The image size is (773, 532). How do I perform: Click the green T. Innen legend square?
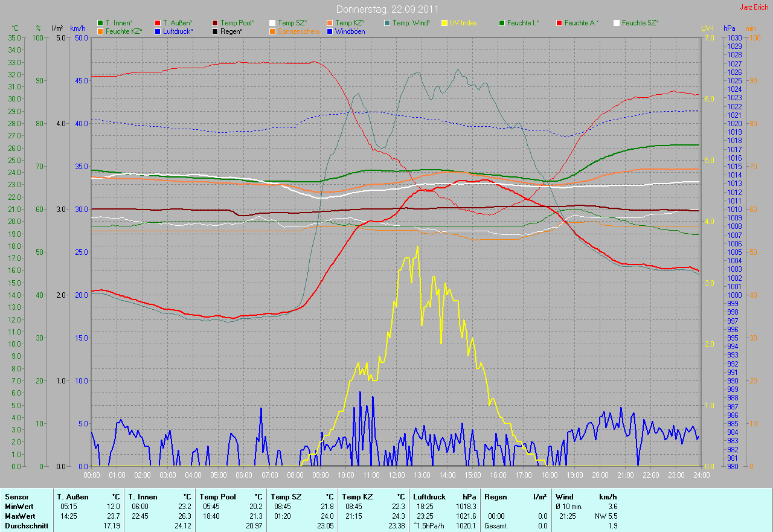click(101, 23)
